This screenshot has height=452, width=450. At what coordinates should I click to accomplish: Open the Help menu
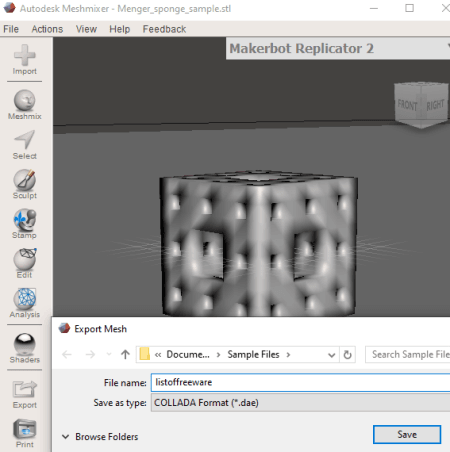(x=119, y=29)
